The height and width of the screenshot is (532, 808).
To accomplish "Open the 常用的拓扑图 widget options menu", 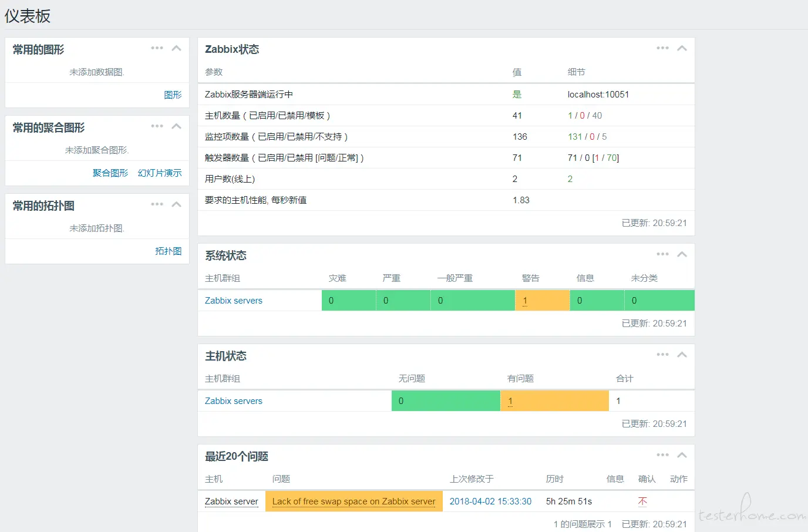I will 157,204.
